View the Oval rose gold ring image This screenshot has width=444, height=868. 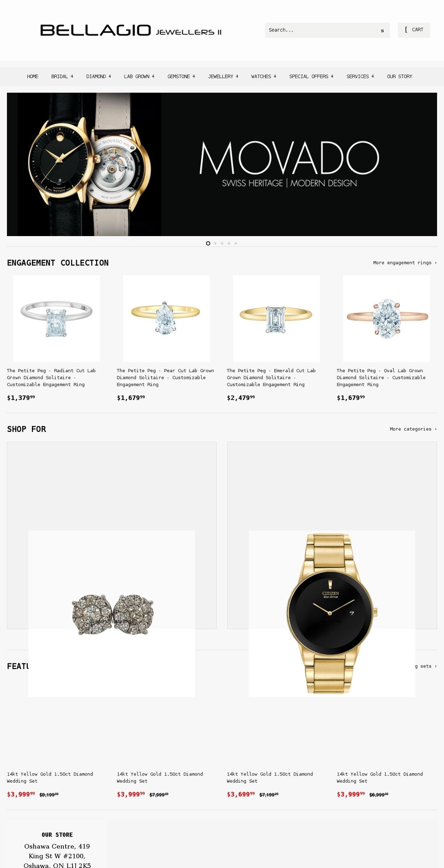coord(386,319)
